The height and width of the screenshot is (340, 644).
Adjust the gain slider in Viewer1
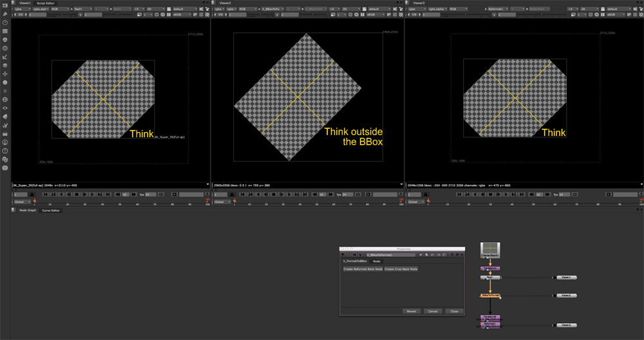click(x=62, y=14)
